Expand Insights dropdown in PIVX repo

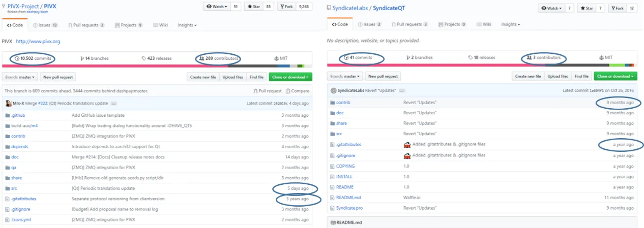click(187, 25)
